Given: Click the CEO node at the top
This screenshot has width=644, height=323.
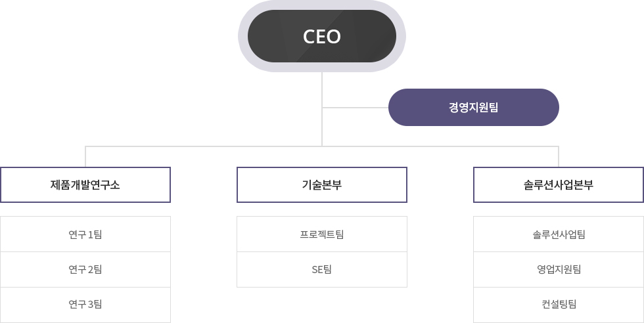Looking at the screenshot, I should pyautogui.click(x=322, y=36).
